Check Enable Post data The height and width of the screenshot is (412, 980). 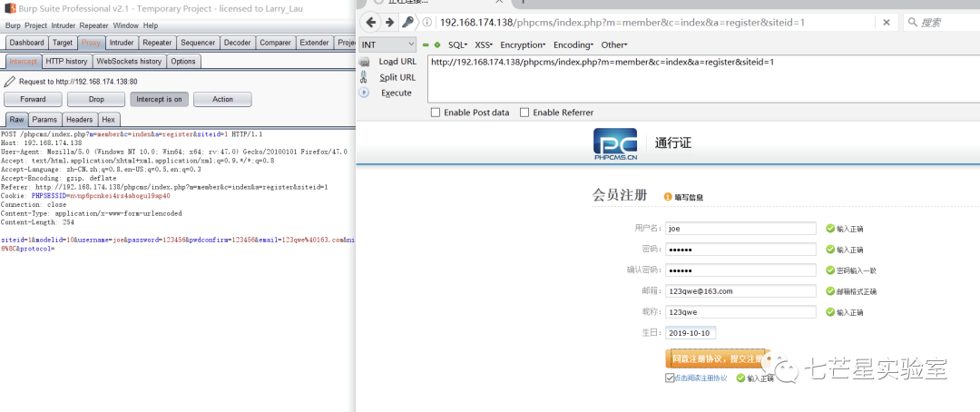(x=436, y=113)
